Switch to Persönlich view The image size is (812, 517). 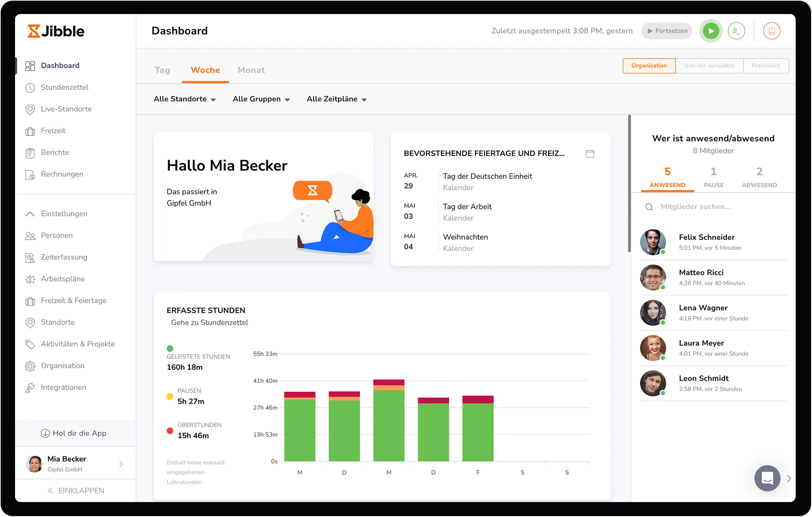[x=765, y=66]
